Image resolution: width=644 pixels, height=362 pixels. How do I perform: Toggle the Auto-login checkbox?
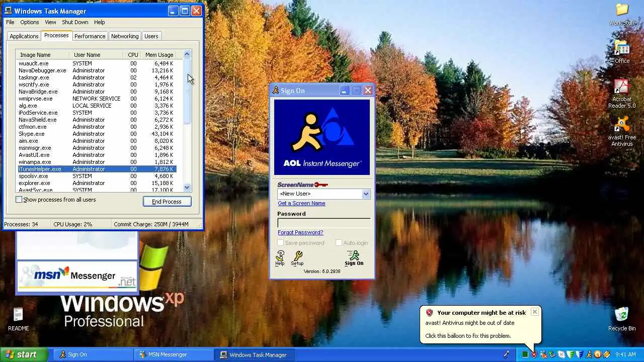pyautogui.click(x=339, y=243)
